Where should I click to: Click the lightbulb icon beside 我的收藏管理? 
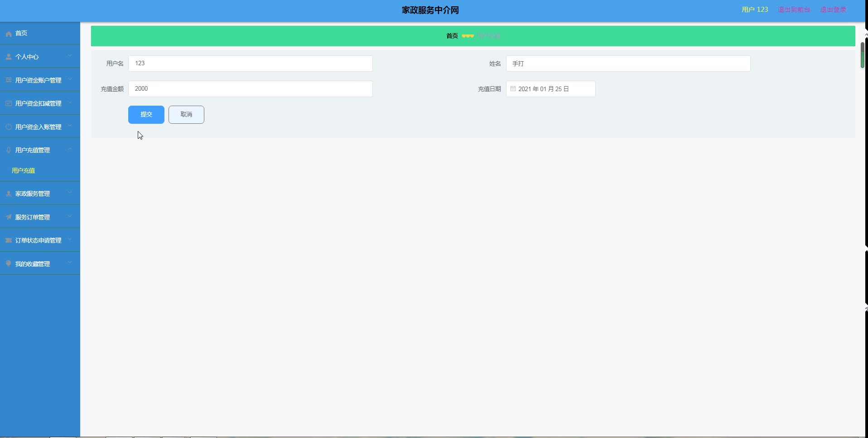pos(9,264)
